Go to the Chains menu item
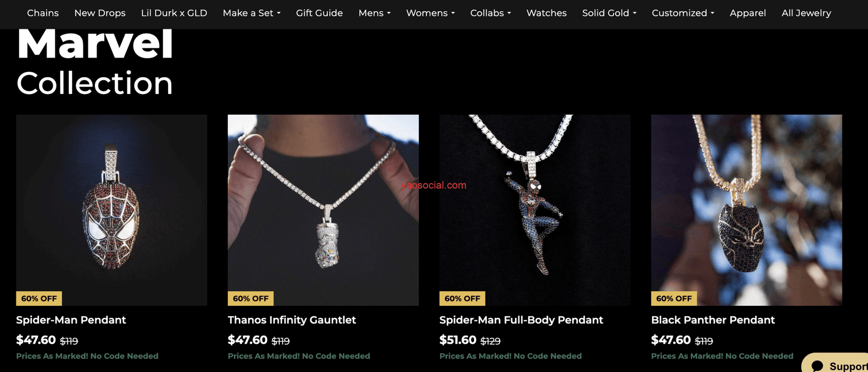The image size is (868, 372). coord(43,13)
